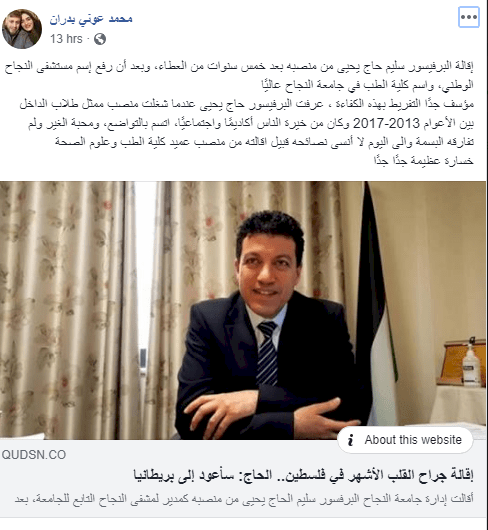The height and width of the screenshot is (530, 488).
Task: Click the flag in the article photo
Action: [x=376, y=304]
